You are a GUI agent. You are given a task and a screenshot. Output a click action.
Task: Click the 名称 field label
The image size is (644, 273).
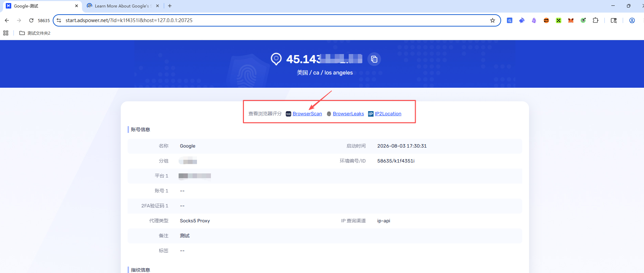pyautogui.click(x=164, y=146)
